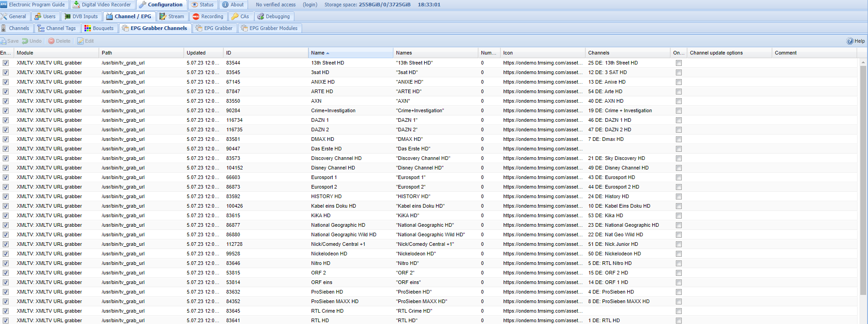This screenshot has width=868, height=324.
Task: Toggle Enabled checkbox for ORF 2 row
Action: 5,273
